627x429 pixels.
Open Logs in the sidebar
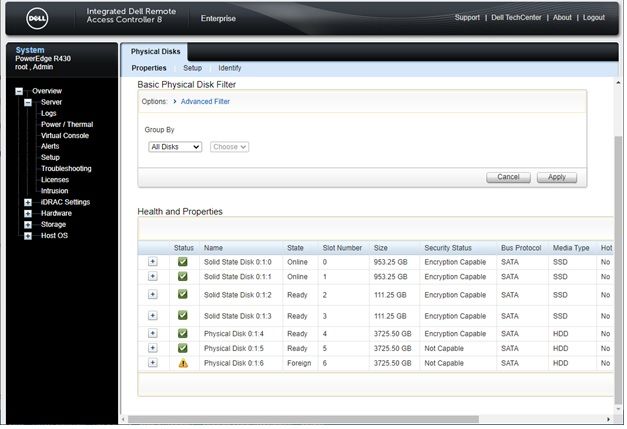tap(48, 113)
